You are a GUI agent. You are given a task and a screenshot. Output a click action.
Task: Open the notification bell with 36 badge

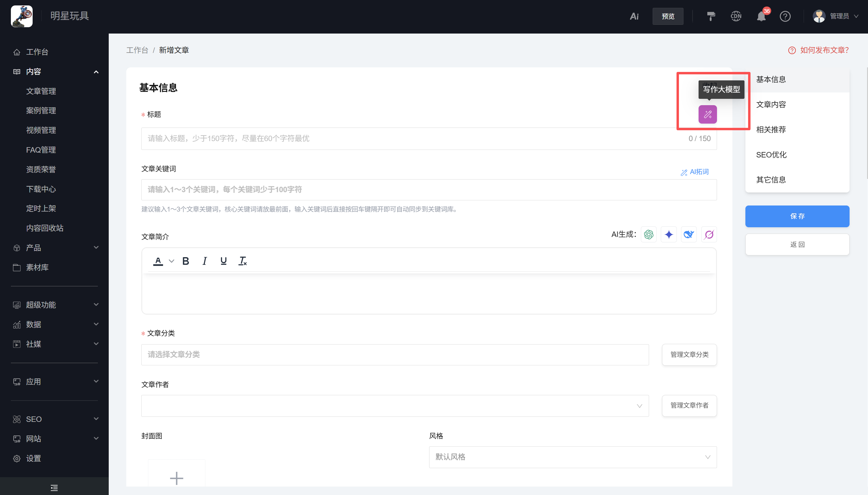click(x=761, y=16)
